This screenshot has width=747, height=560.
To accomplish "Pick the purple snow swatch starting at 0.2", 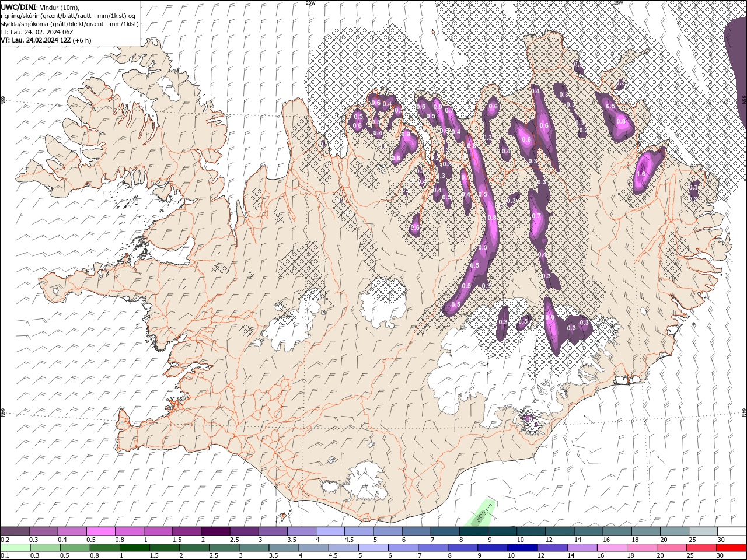I will point(15,531).
